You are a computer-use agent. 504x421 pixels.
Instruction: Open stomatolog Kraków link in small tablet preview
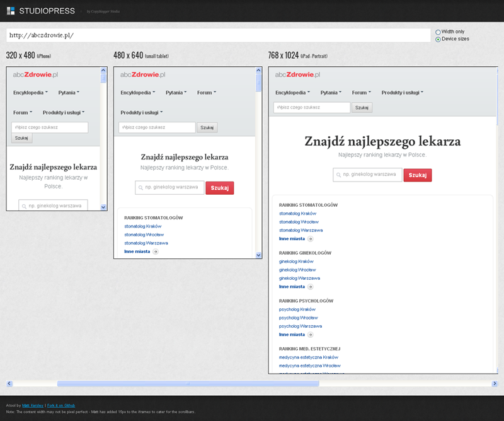pyautogui.click(x=143, y=226)
